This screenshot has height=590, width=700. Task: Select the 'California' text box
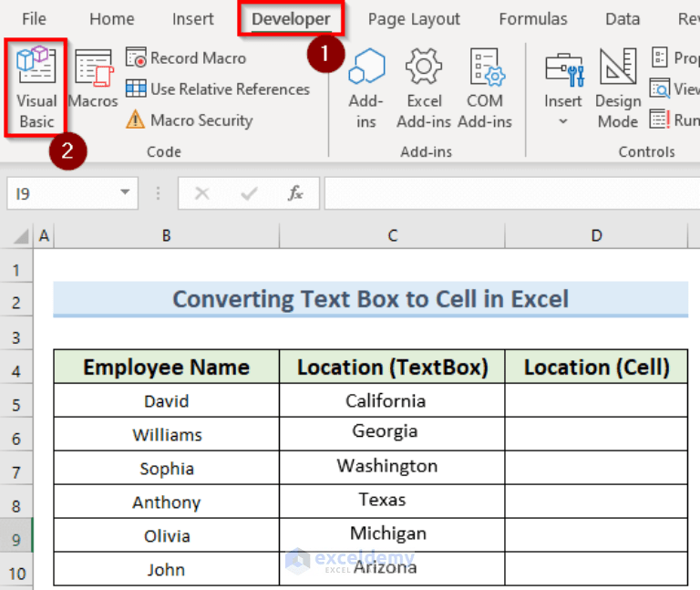click(386, 400)
